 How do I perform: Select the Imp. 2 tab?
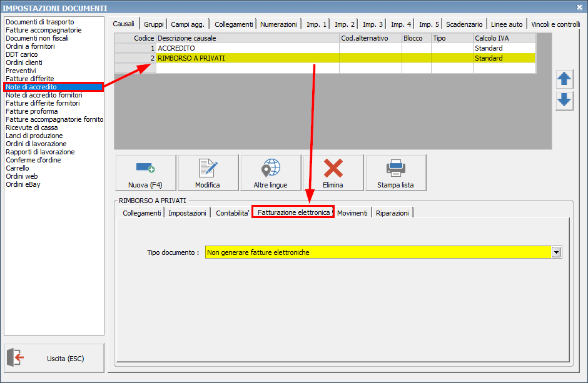click(345, 24)
